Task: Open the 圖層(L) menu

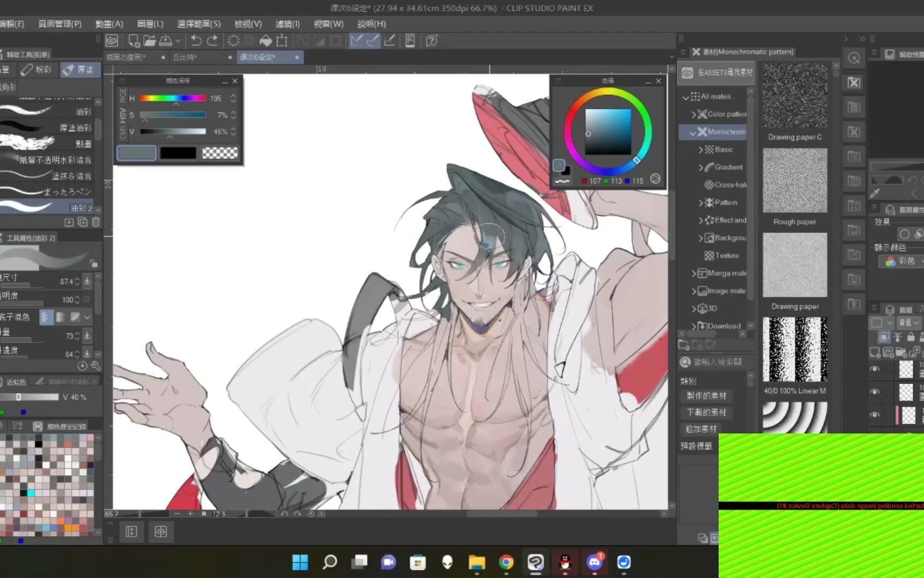Action: click(150, 24)
